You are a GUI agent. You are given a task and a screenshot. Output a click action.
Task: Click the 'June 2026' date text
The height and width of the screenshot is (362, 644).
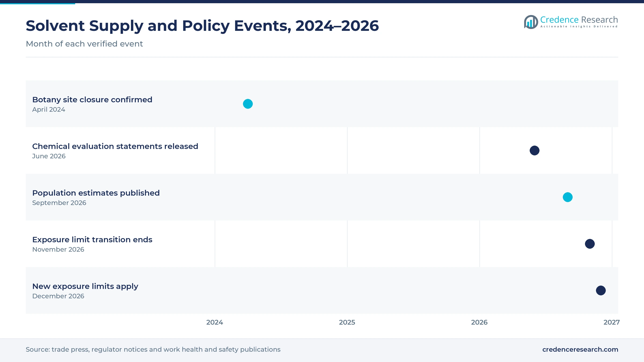[x=49, y=156]
